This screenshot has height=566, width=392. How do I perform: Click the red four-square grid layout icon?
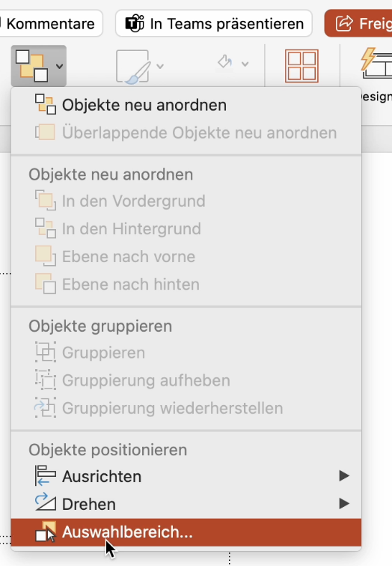pyautogui.click(x=301, y=66)
